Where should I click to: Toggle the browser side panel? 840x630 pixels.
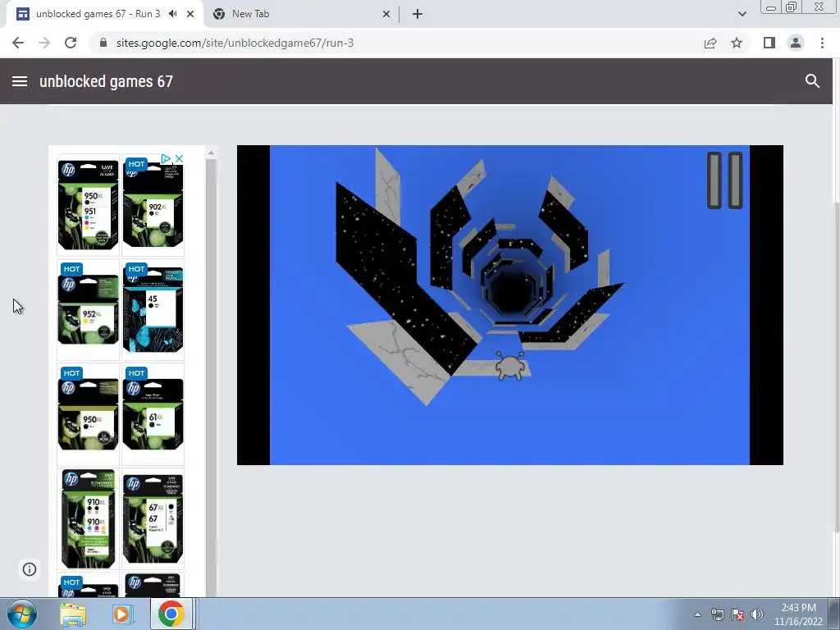769,43
